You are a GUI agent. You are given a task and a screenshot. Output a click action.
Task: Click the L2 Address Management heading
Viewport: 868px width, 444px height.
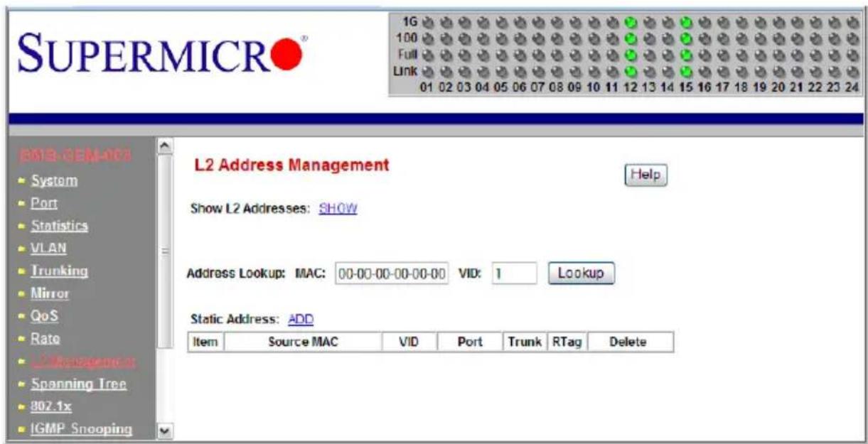[x=291, y=166]
